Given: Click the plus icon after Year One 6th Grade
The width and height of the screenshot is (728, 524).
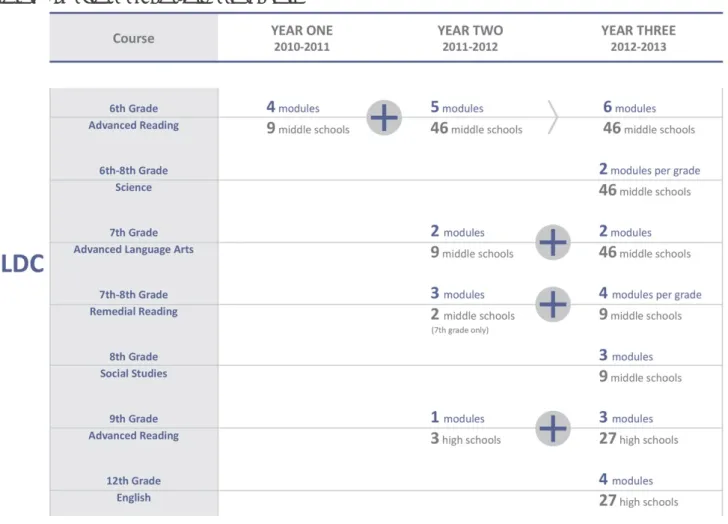Looking at the screenshot, I should tap(384, 118).
